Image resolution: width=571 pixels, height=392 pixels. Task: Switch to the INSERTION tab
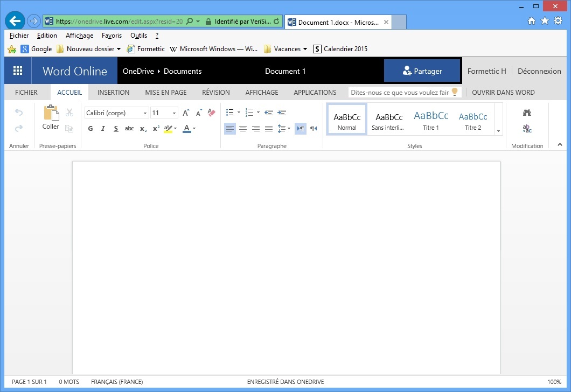(x=113, y=93)
